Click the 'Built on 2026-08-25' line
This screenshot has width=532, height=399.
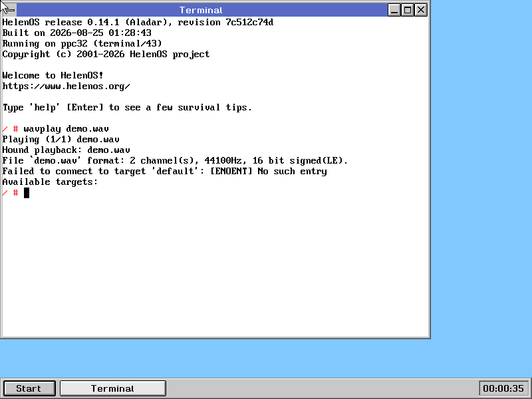click(76, 33)
